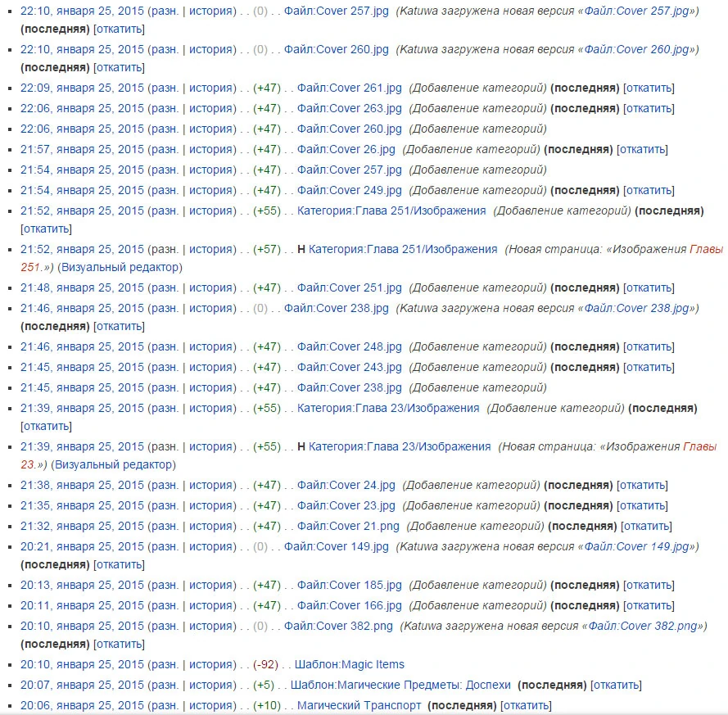Click откатить for Cover 166.jpg
The width and height of the screenshot is (728, 715).
tap(649, 605)
